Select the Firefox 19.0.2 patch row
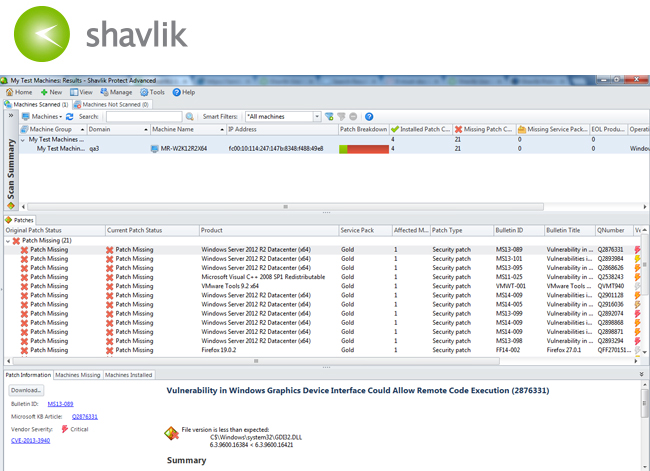Image resolution: width=650 pixels, height=471 pixels. [x=323, y=350]
